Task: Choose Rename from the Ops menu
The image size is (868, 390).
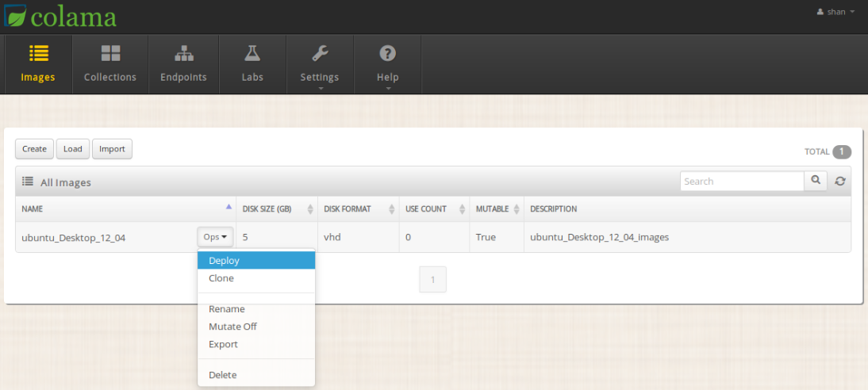Action: coord(256,309)
